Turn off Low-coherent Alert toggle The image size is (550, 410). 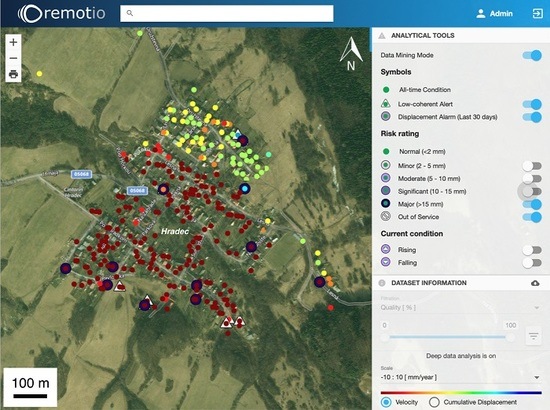click(532, 104)
